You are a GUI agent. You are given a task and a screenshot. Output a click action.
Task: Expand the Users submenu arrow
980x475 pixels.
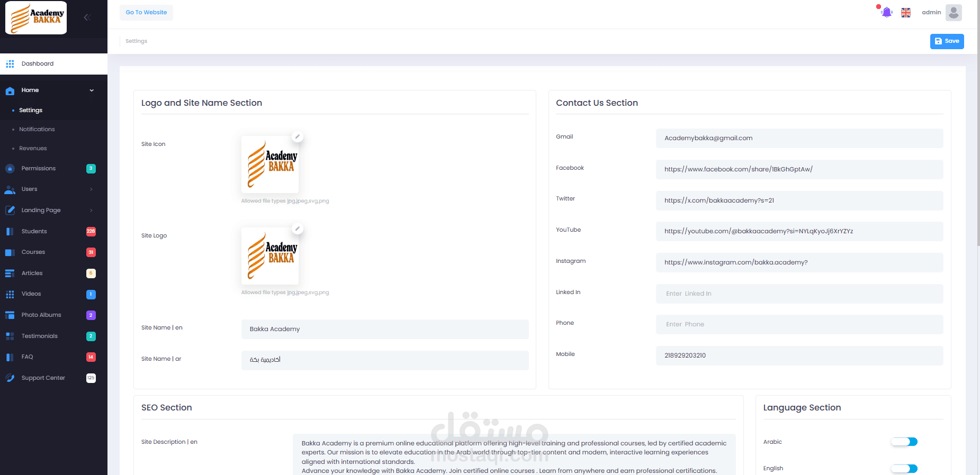coord(91,189)
